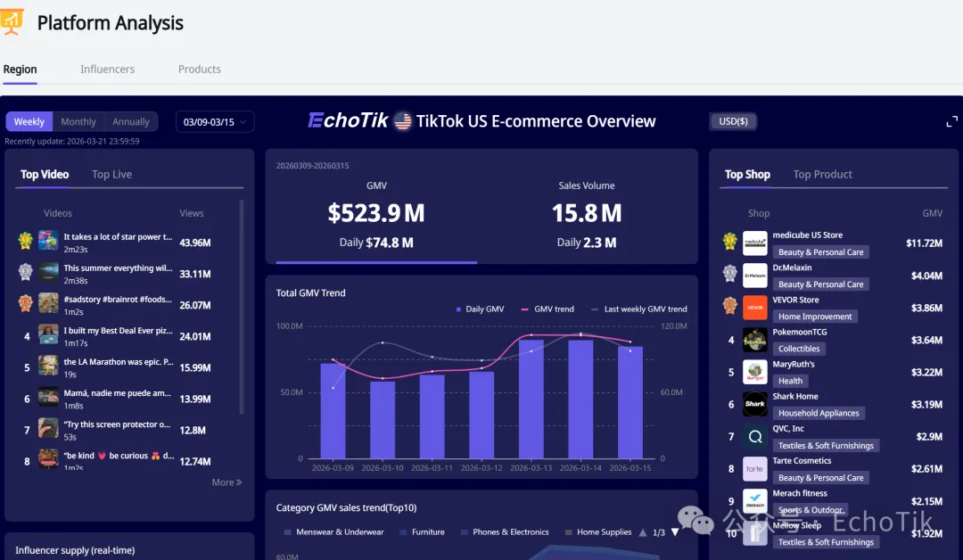Expand More videos list

coord(226,482)
